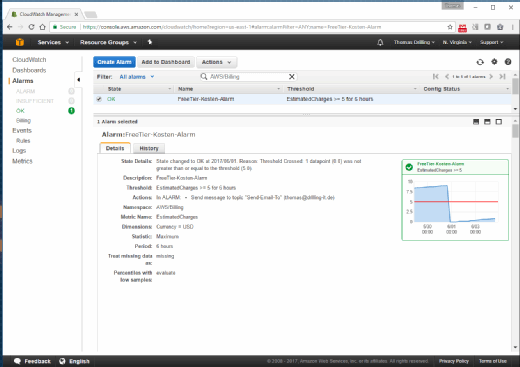The image size is (520, 367).
Task: Select the full detail pane layout icon
Action: [x=499, y=122]
